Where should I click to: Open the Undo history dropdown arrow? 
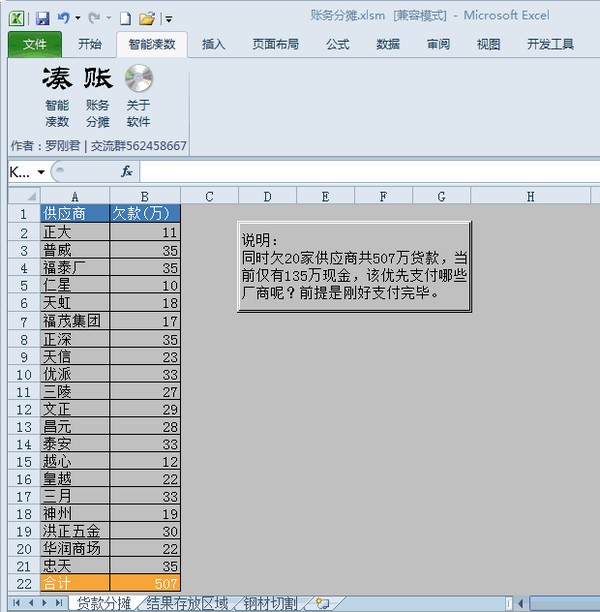[76, 18]
